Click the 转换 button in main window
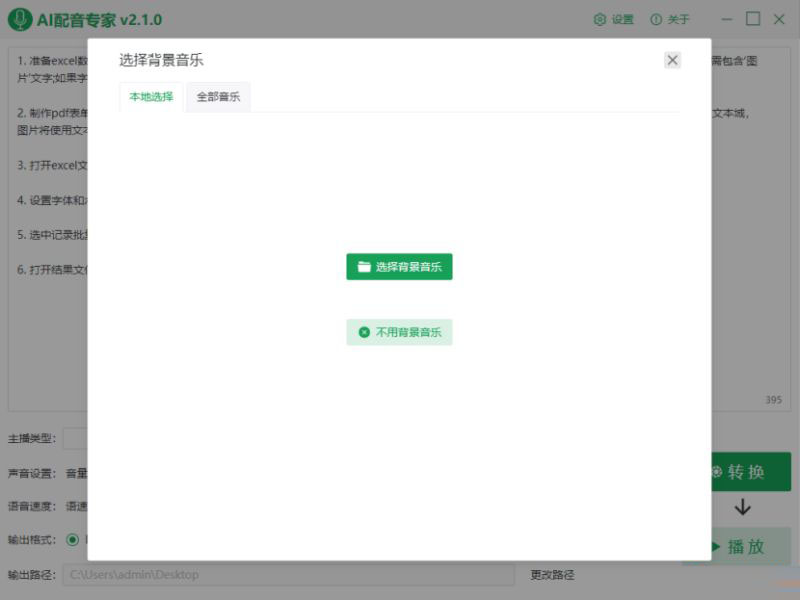The height and width of the screenshot is (600, 800). click(x=751, y=471)
